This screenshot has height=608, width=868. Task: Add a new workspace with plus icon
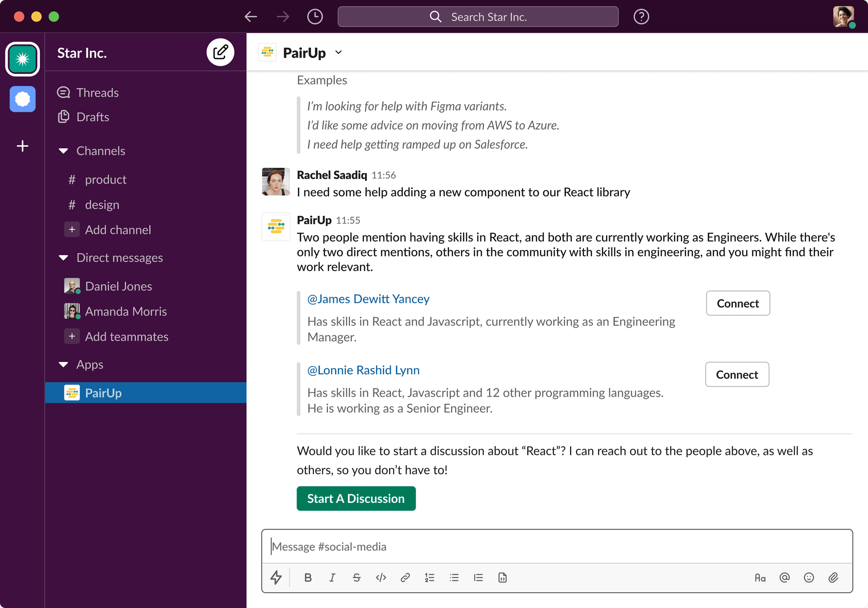tap(22, 146)
